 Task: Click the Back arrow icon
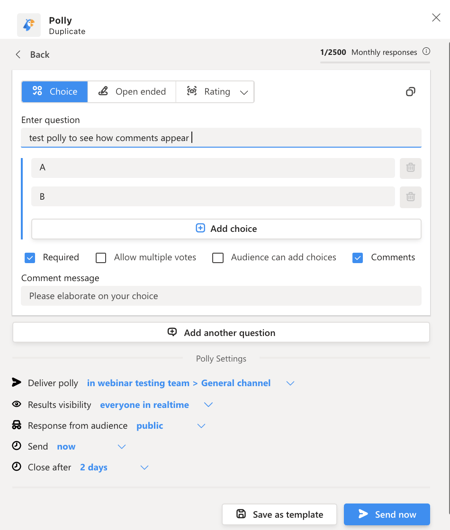coord(18,54)
